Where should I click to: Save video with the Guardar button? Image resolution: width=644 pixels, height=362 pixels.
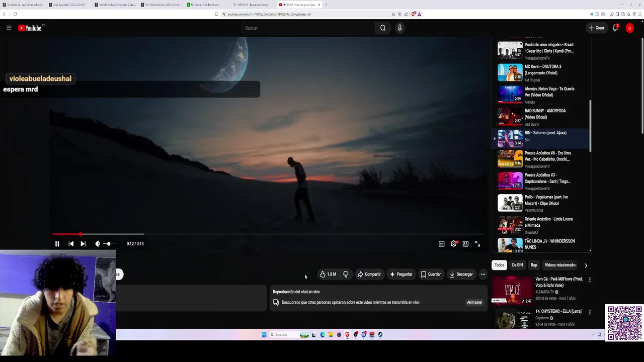point(431,275)
